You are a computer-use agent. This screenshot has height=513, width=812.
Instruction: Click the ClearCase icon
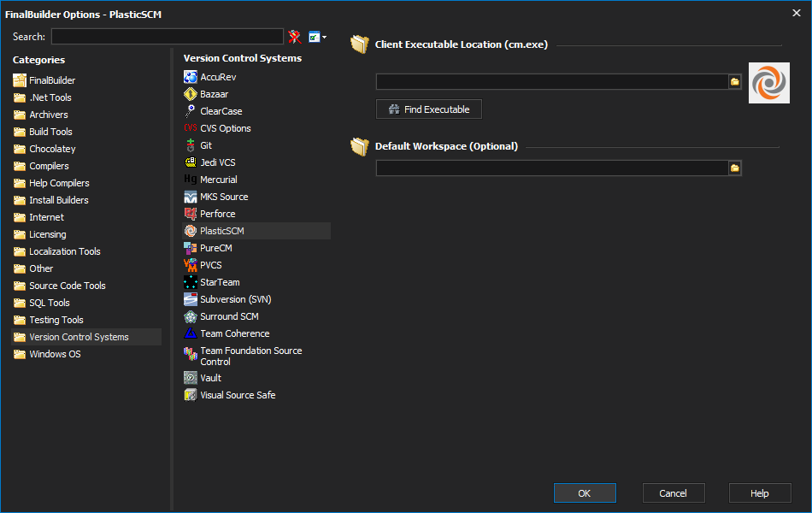191,111
